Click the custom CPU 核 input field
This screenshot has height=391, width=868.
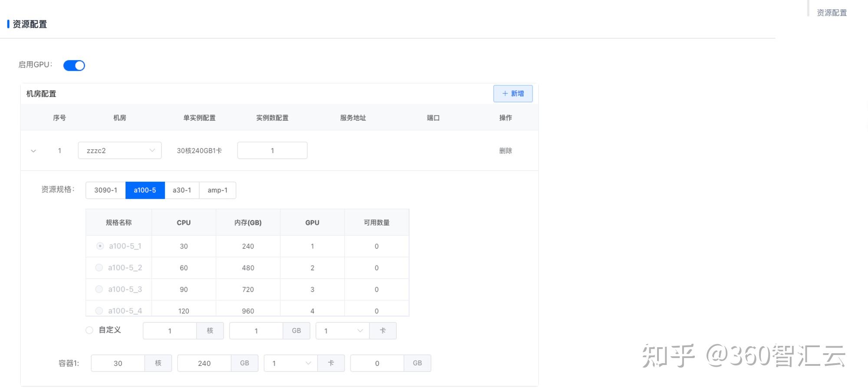coord(170,331)
